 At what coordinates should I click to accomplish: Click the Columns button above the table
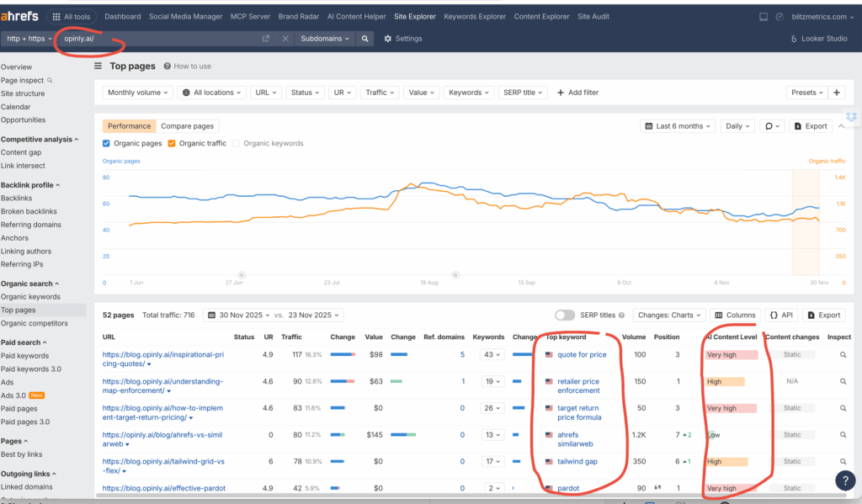click(734, 316)
